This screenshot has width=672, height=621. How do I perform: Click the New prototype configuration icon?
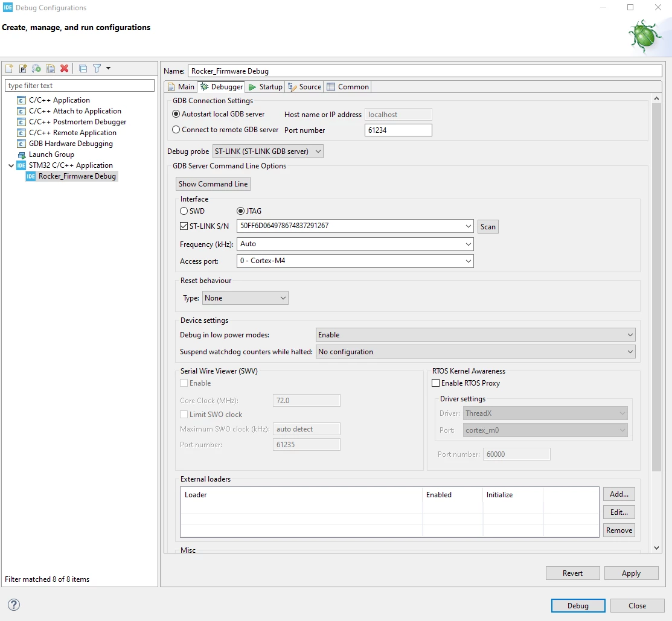(23, 69)
